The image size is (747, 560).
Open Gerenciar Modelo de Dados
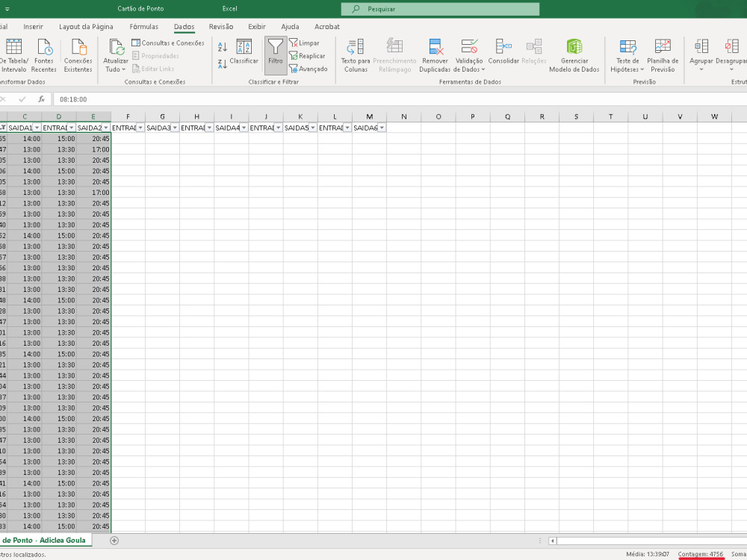pos(574,56)
